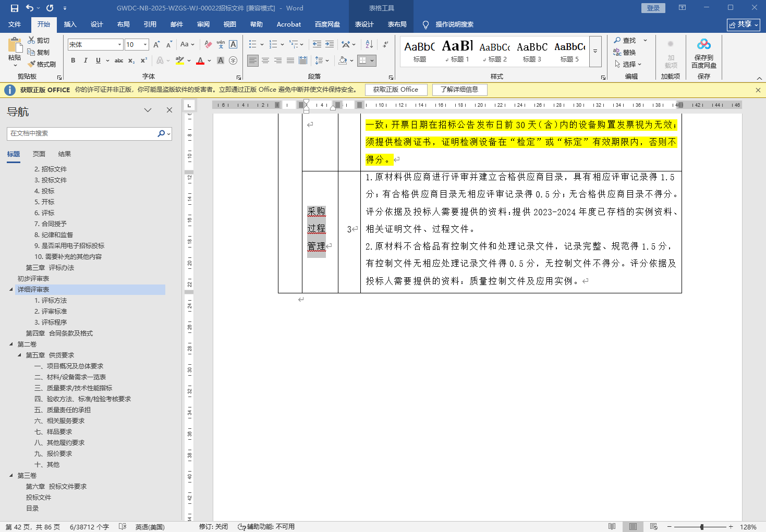Save the document with the floppy icon
The height and width of the screenshot is (532, 766).
(x=14, y=8)
